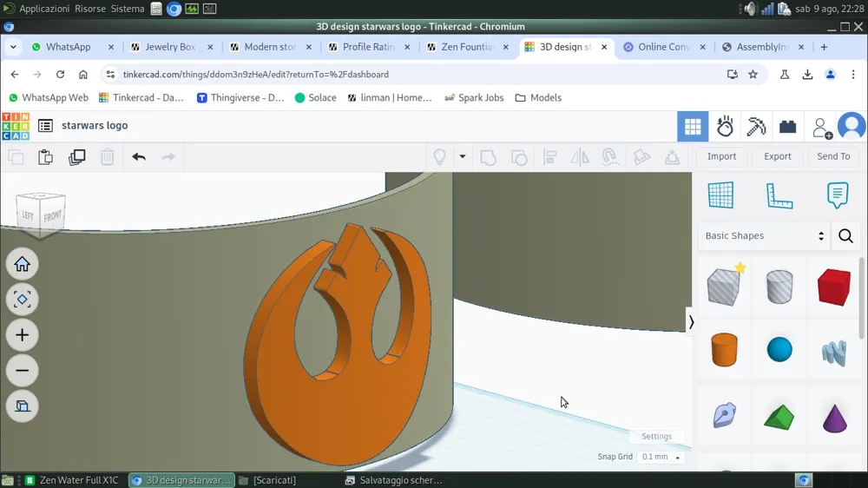Click the Send To button
This screenshot has width=868, height=488.
(833, 156)
